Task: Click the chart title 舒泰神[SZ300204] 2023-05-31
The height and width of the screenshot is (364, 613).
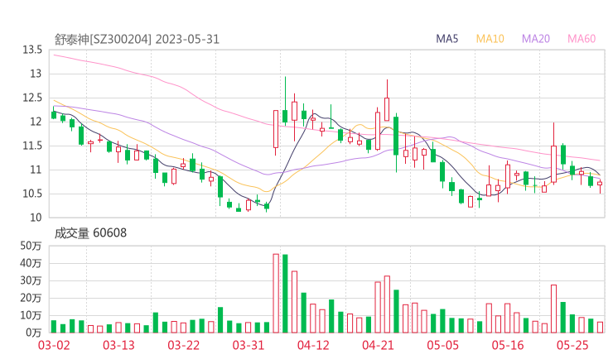Action: point(137,40)
